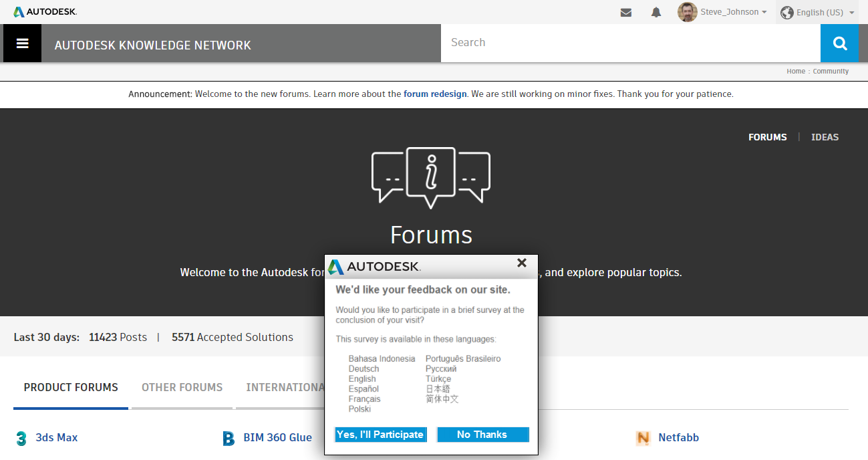Screen dimensions: 868x460
Task: Click the 'Forums' page heading
Action: click(x=431, y=235)
